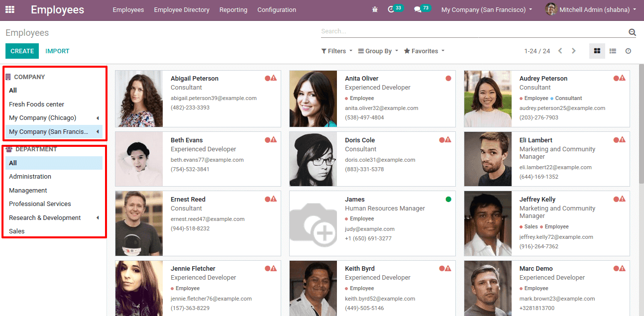This screenshot has height=316, width=644.
Task: Open the Group By dropdown
Action: click(378, 51)
